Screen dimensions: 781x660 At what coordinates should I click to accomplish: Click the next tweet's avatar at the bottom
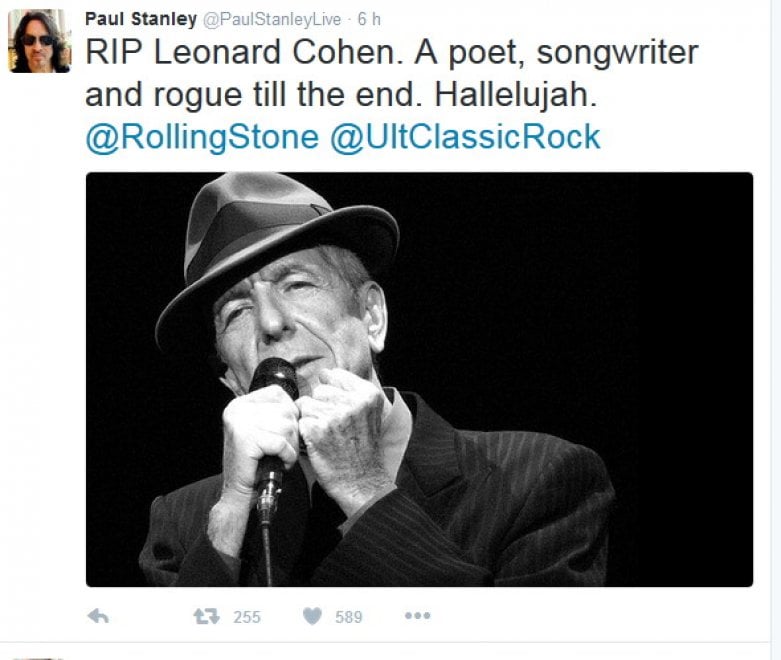39,659
